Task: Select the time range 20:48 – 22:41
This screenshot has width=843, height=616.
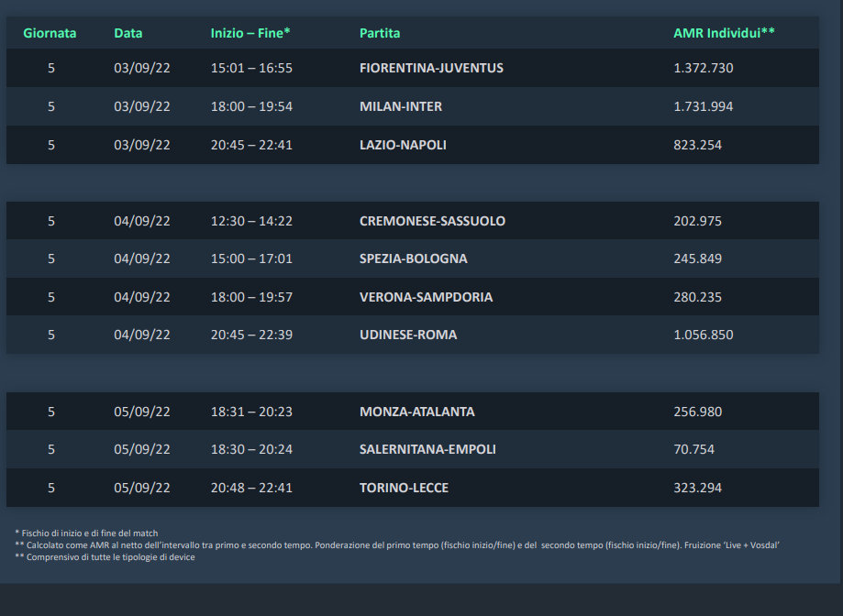Action: coord(251,488)
